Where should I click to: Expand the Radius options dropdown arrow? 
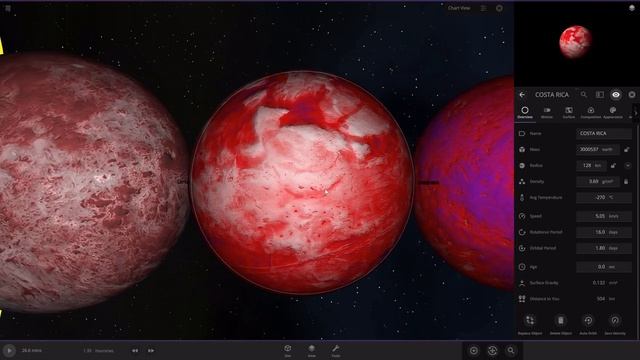[x=628, y=165]
